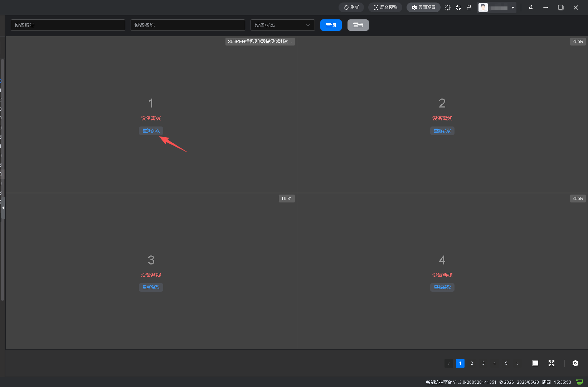This screenshot has width=588, height=387.
Task: Open the bottom-right gear settings icon
Action: pos(575,363)
